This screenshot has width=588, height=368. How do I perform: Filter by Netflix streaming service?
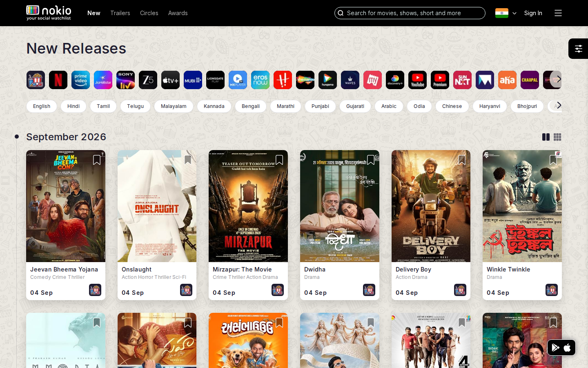click(58, 80)
